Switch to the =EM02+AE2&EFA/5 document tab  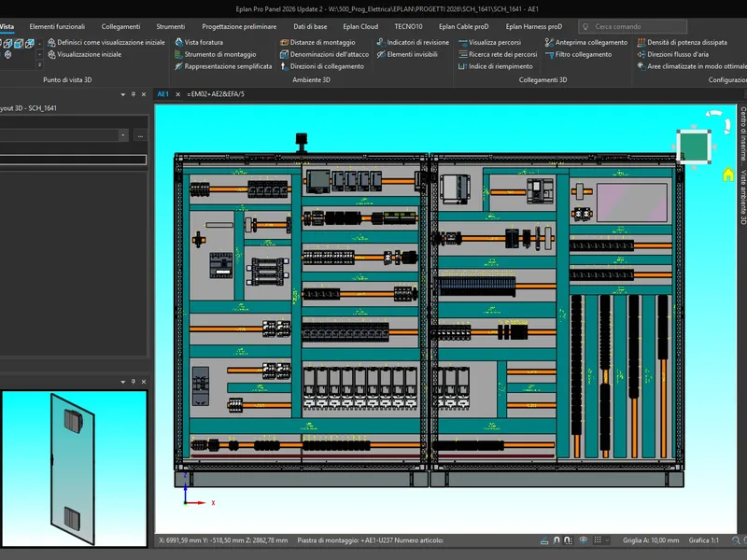(216, 94)
